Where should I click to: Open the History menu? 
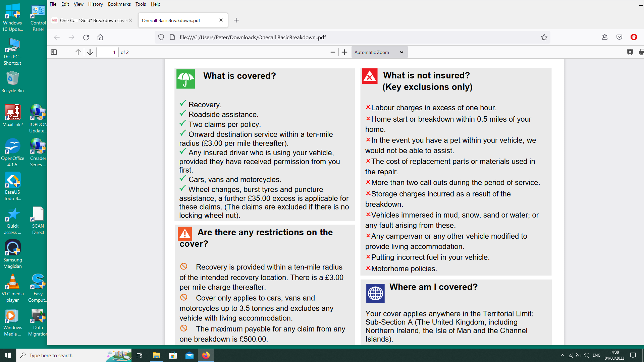coord(95,4)
